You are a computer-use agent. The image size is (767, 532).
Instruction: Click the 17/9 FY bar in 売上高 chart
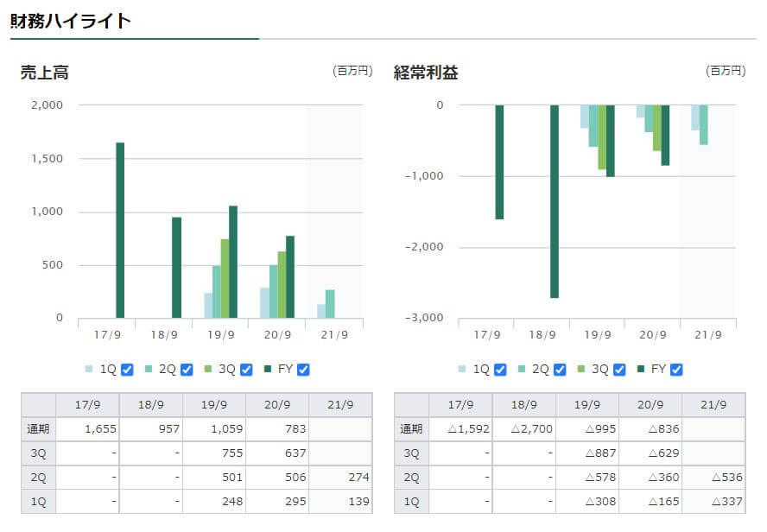120,231
